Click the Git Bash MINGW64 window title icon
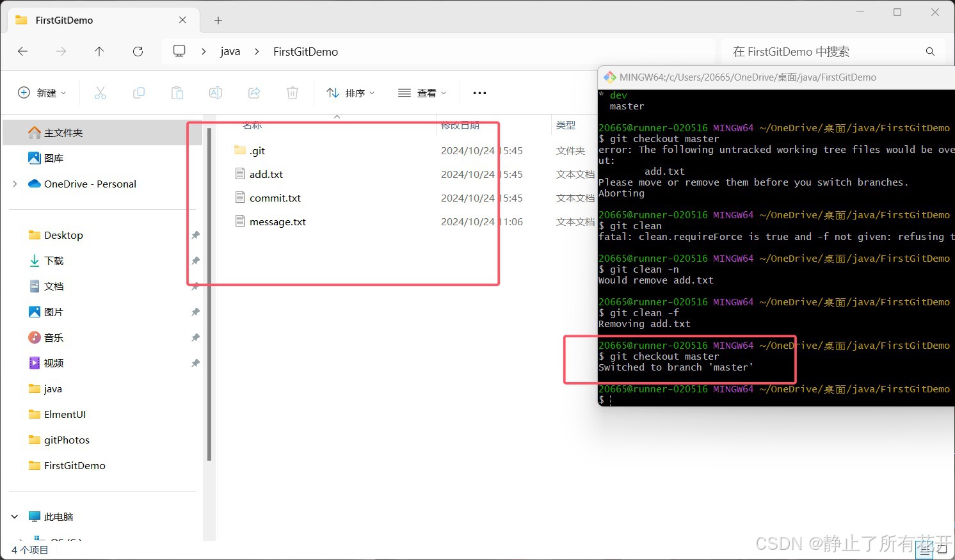The height and width of the screenshot is (560, 955). point(610,77)
